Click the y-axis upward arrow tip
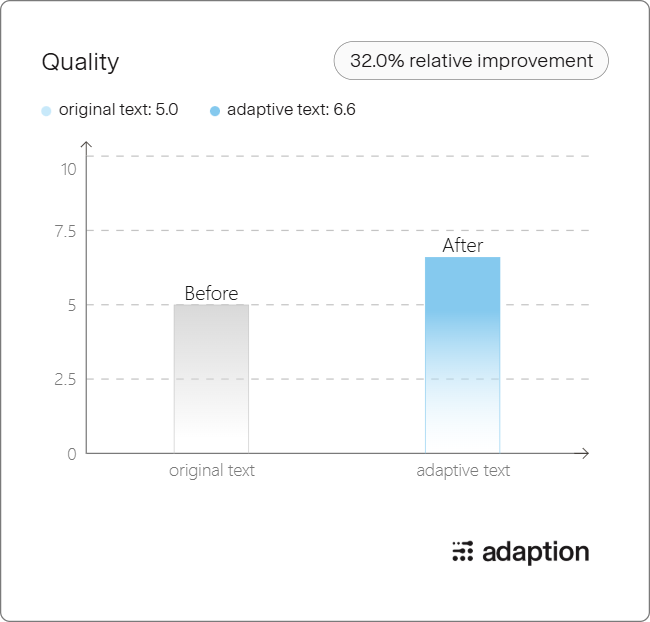The image size is (650, 622). [x=86, y=143]
